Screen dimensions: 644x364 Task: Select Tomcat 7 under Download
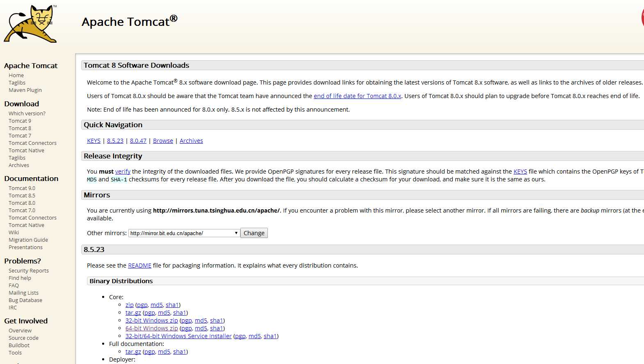click(x=20, y=136)
